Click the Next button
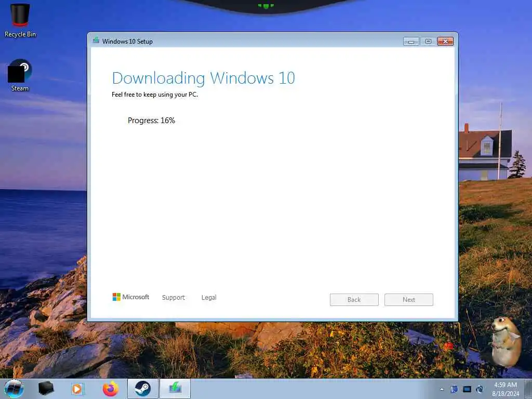Screen dimensions: 532x399 point(409,300)
